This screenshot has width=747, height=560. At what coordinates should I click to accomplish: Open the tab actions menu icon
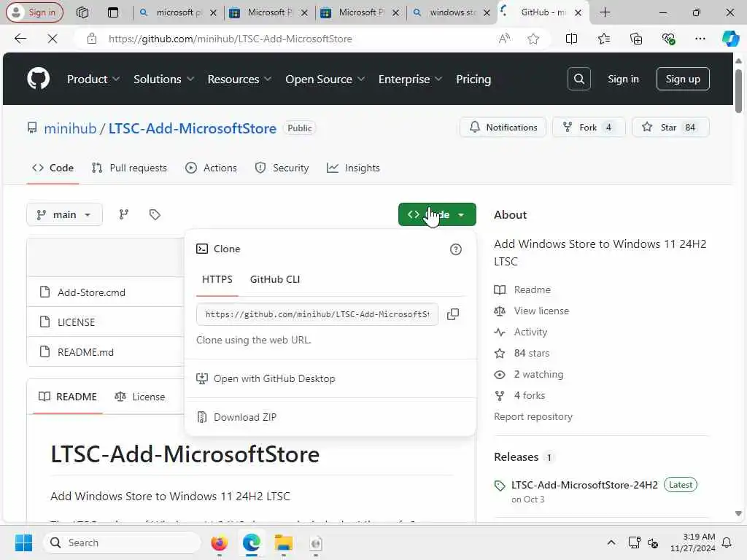click(113, 12)
